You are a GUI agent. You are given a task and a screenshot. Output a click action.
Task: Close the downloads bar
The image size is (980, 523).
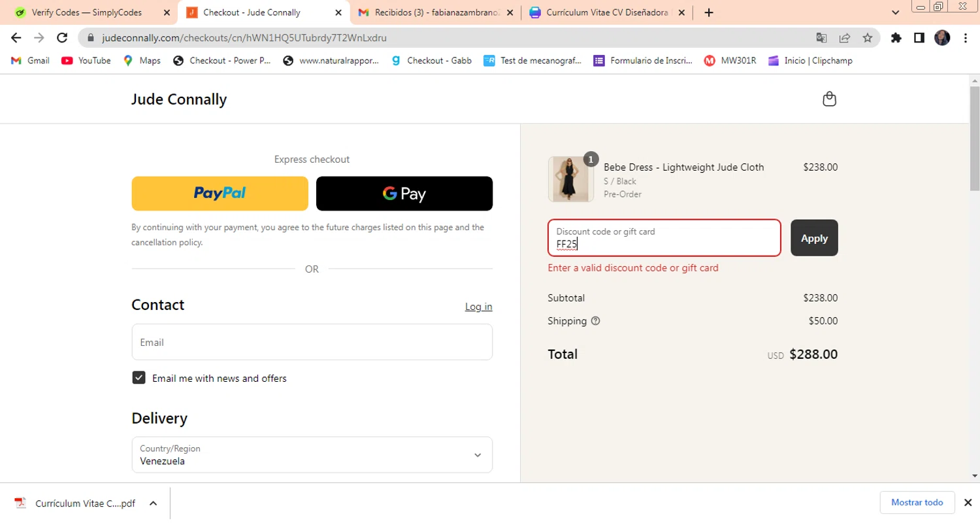[x=968, y=502]
